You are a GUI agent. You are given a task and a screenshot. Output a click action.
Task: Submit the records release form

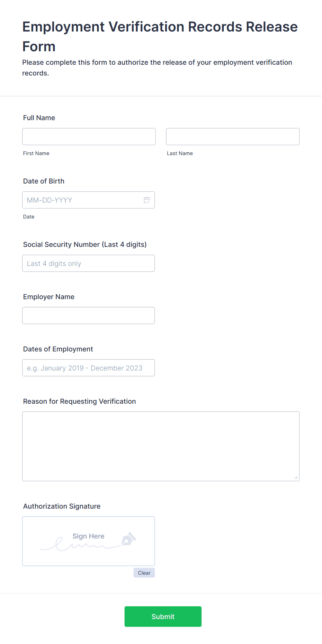tap(163, 617)
